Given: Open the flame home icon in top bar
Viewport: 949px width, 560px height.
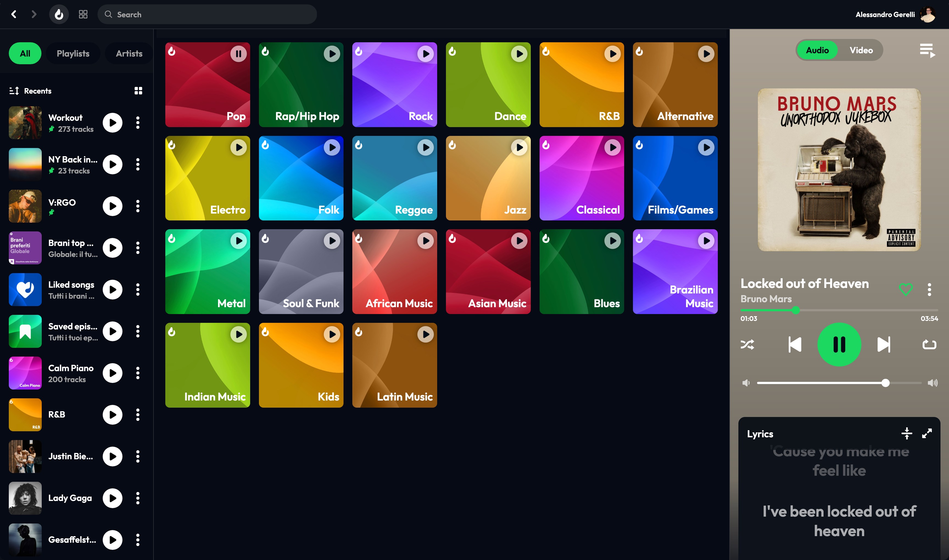Looking at the screenshot, I should pyautogui.click(x=59, y=14).
